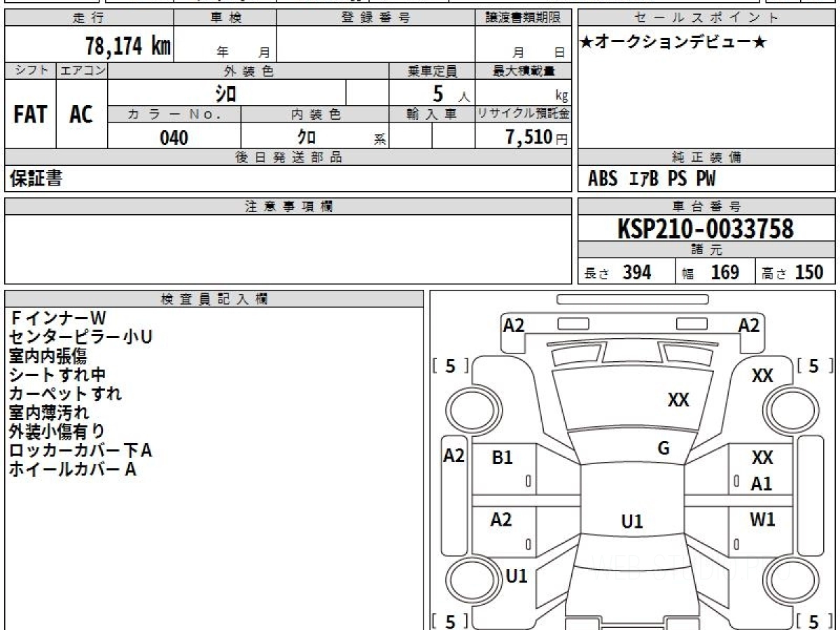This screenshot has width=840, height=630.
Task: Select the FインナーW inspector note
Action: (x=58, y=318)
